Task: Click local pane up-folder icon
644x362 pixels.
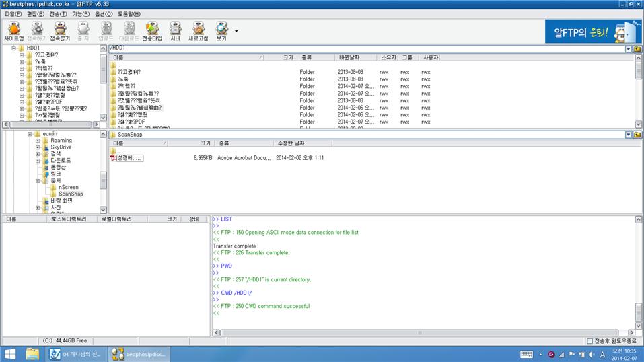Action: [x=637, y=135]
